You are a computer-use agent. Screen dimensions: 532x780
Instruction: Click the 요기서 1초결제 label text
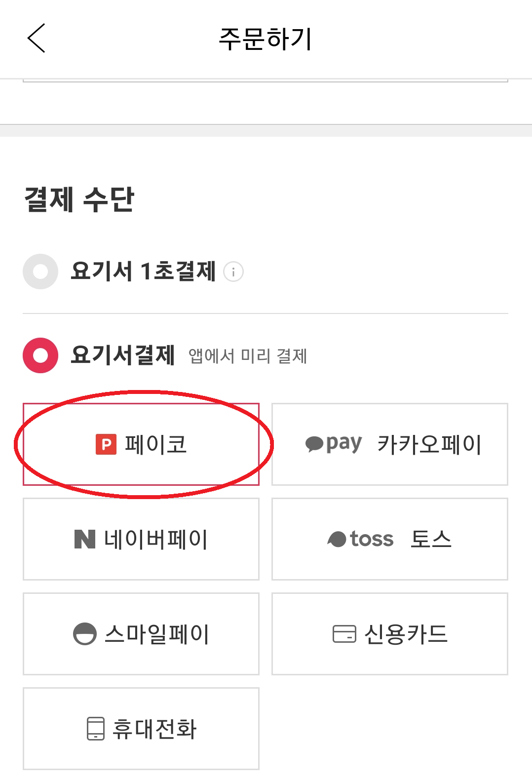[x=143, y=272]
